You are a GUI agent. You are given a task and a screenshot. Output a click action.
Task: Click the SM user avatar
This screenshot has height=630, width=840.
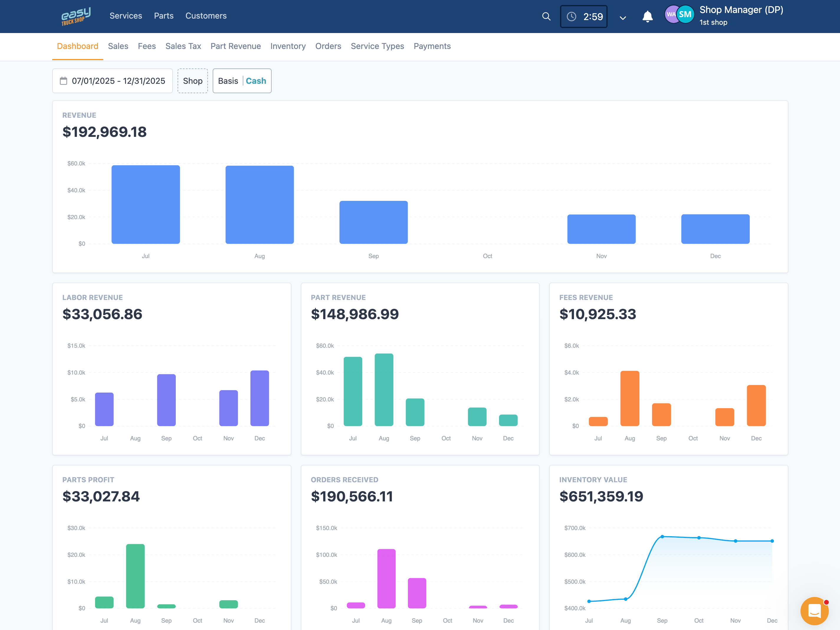point(685,14)
